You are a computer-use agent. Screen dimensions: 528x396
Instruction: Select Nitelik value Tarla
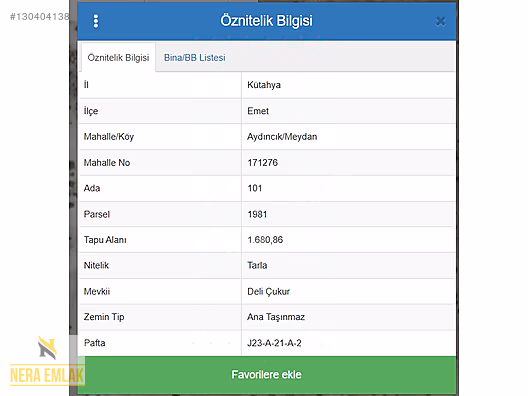(x=257, y=265)
